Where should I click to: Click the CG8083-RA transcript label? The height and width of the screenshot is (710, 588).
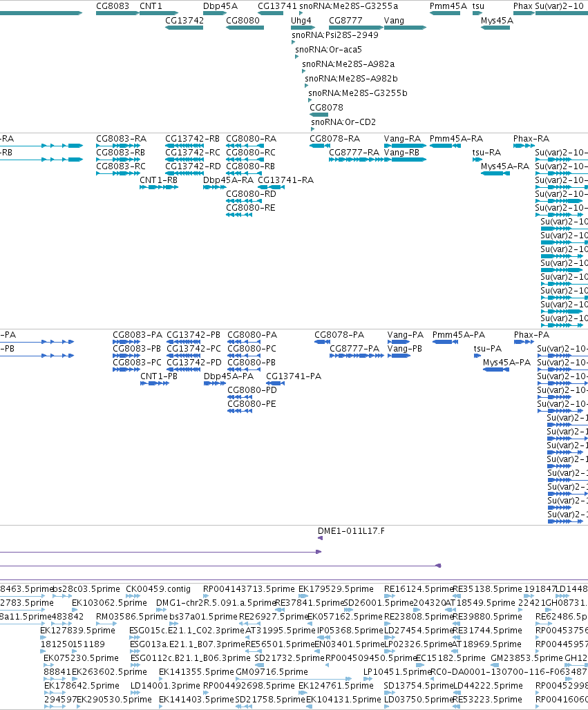click(121, 139)
